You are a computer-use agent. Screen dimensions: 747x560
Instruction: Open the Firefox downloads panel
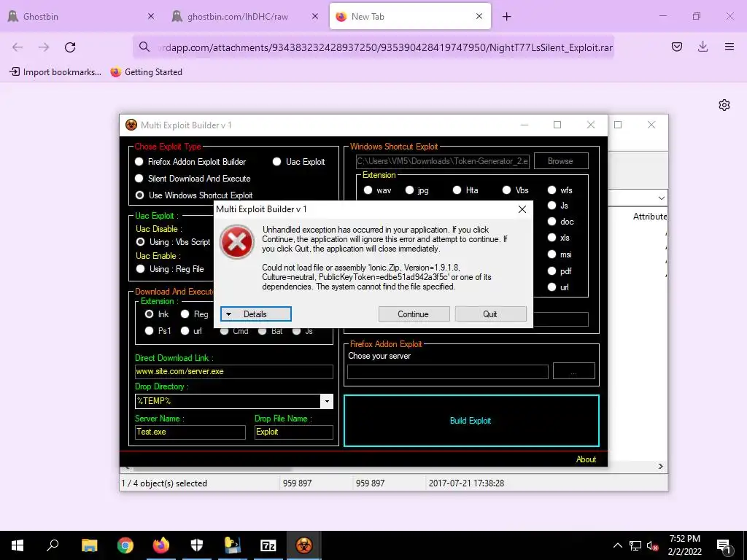[703, 47]
